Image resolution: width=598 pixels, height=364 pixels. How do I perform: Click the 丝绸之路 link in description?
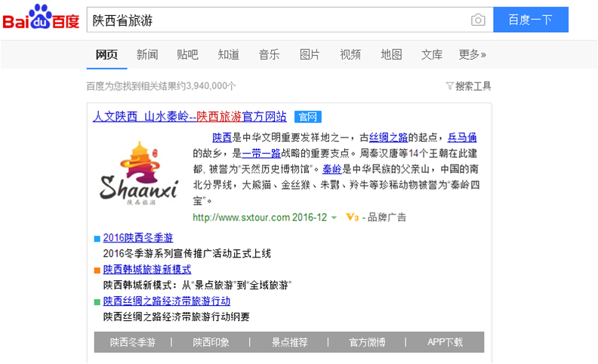coord(388,137)
